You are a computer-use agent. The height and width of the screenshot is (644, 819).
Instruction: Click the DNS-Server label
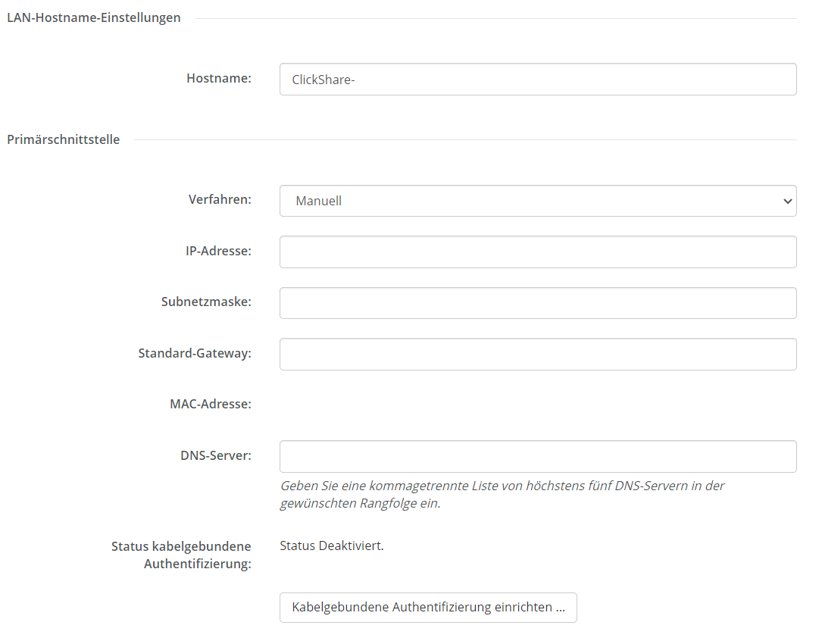[216, 455]
